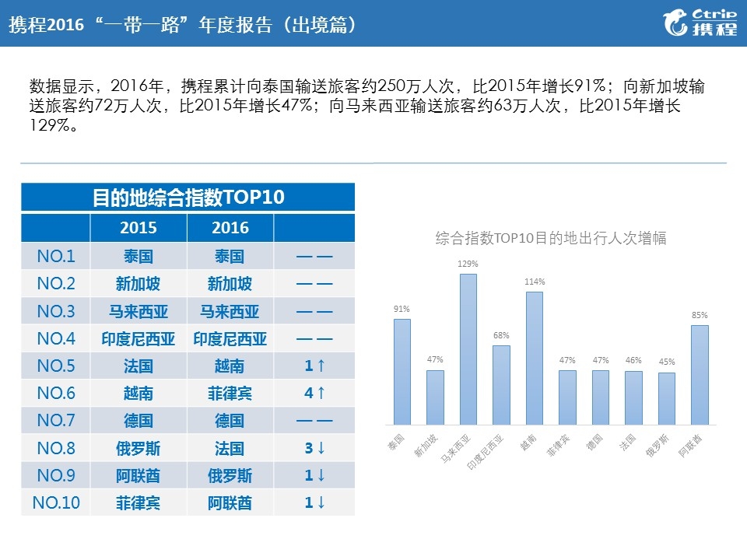This screenshot has width=747, height=560.
Task: Click 法国 in the 2015 column
Action: point(139,366)
